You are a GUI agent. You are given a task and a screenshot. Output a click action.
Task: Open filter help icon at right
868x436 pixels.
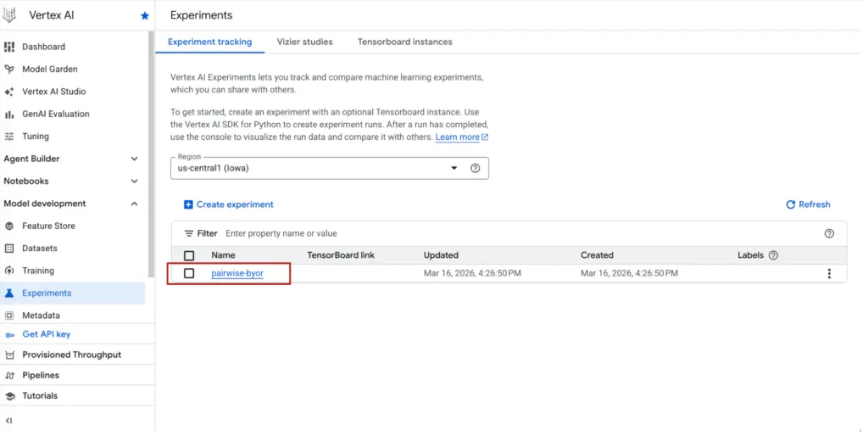click(x=829, y=233)
